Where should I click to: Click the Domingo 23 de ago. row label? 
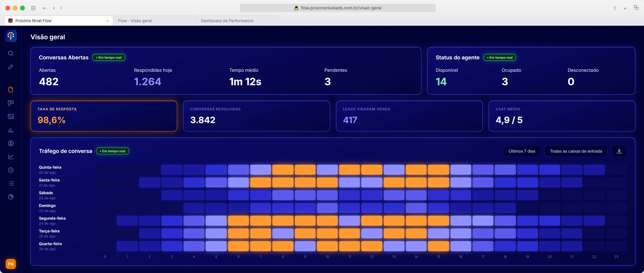point(48,208)
